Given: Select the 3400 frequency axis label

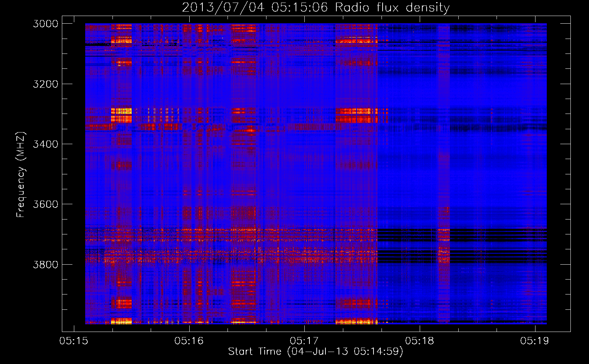Looking at the screenshot, I should [46, 144].
